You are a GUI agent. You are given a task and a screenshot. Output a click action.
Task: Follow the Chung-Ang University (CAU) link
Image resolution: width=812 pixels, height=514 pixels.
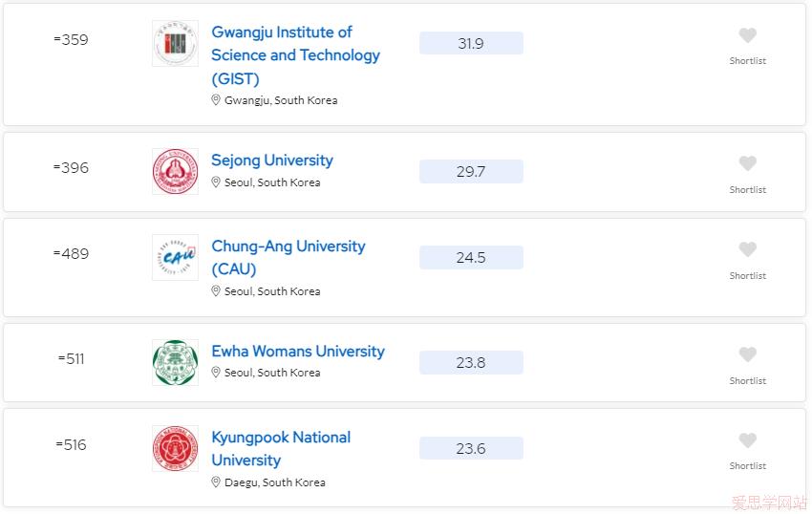click(288, 258)
